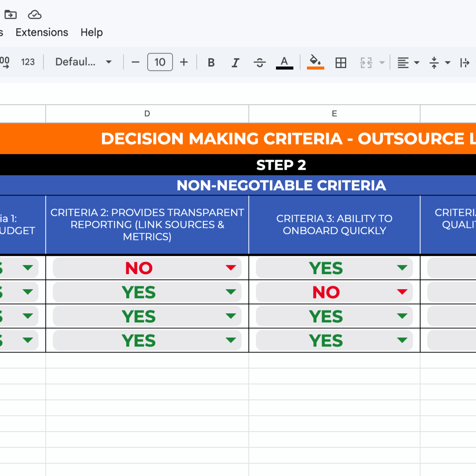Open the borders tool
Screen dimensions: 476x476
coord(341,62)
